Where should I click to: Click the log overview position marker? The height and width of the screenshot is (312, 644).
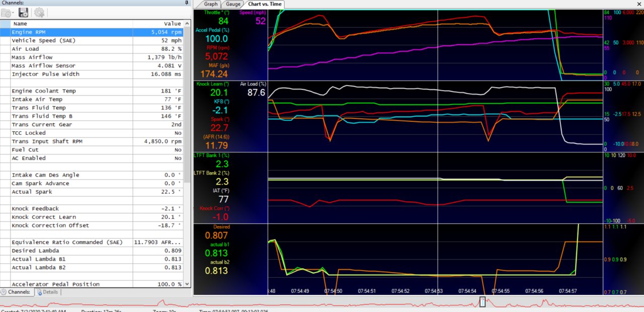coord(482,302)
